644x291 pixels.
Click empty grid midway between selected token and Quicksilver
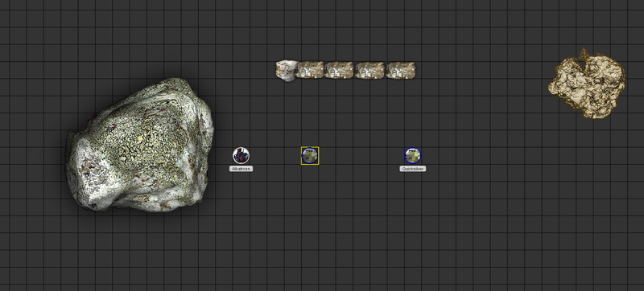click(361, 156)
